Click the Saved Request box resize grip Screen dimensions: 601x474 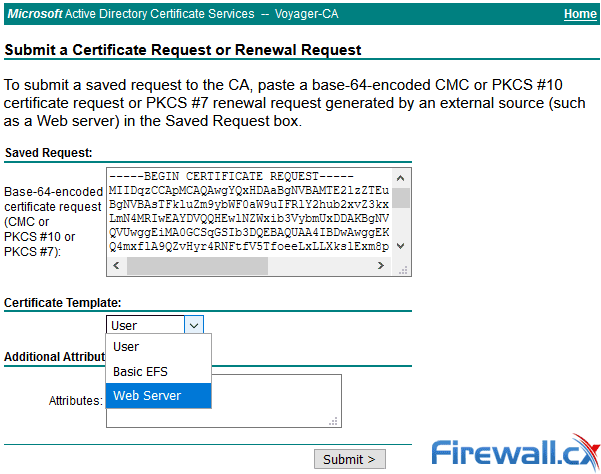coord(403,270)
